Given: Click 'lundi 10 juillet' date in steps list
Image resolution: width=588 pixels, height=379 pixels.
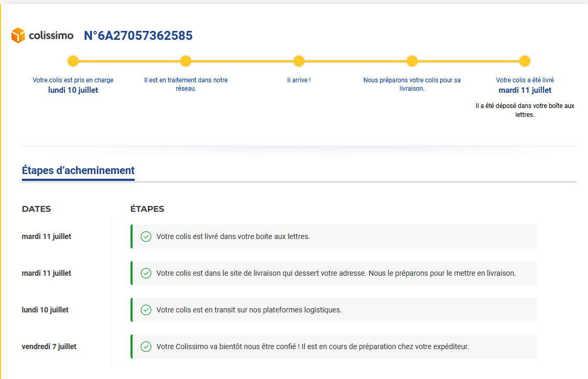Looking at the screenshot, I should (x=45, y=310).
